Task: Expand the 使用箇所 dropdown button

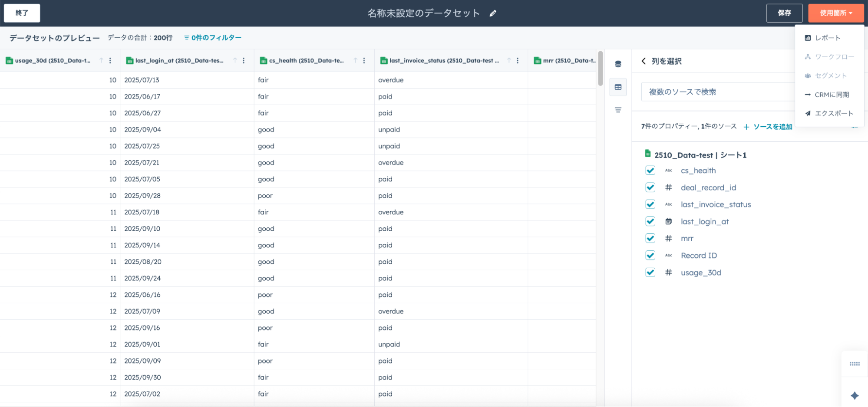Action: 835,13
